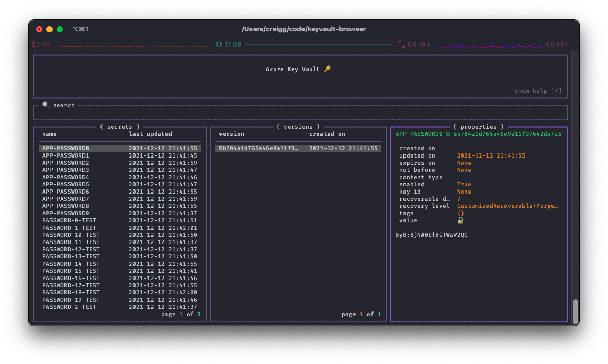Click the network icon showing 0.0 kB download
Image resolution: width=608 pixels, height=364 pixels.
click(x=401, y=44)
